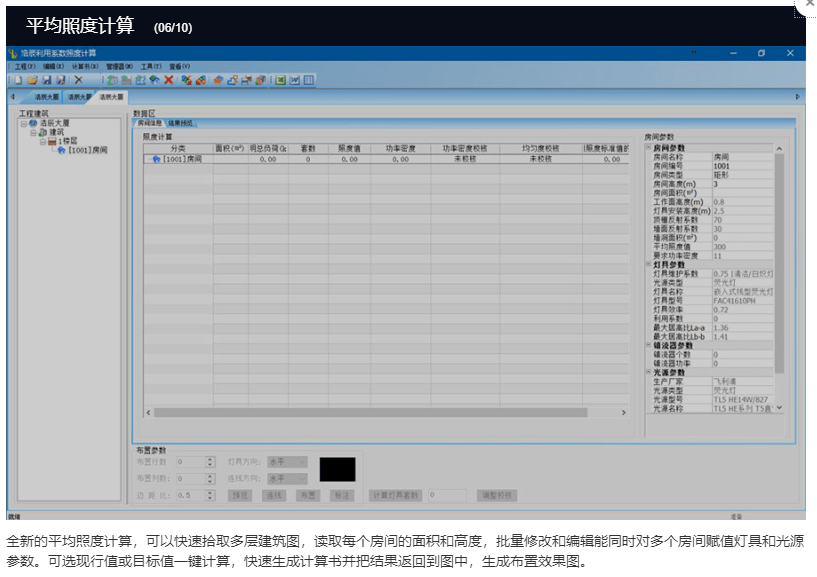Click the Save floppy-disk toolbar icon

(47, 80)
